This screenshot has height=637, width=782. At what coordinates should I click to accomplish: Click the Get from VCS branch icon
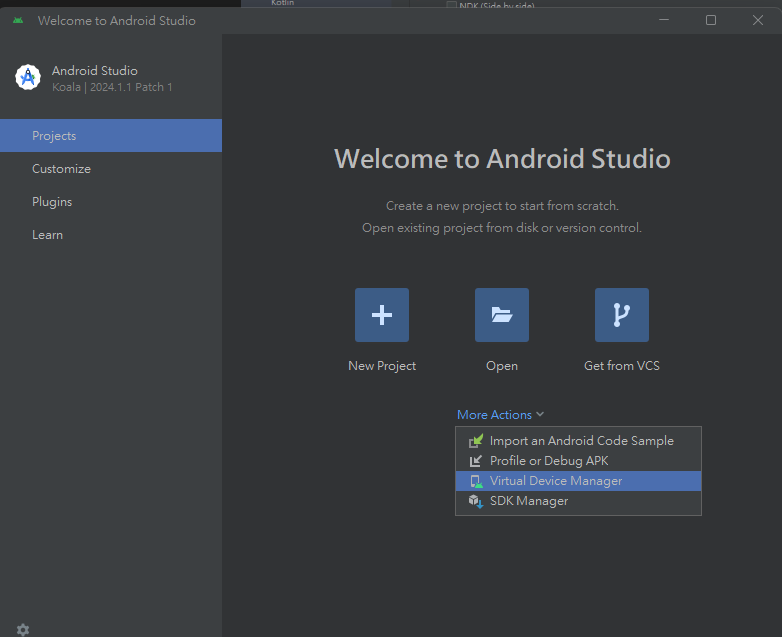point(622,315)
